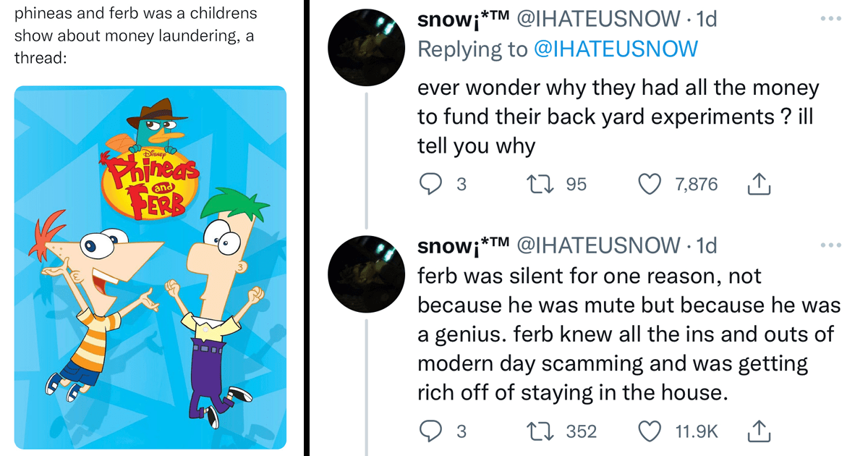Click the avatar on the first reply tweet
Viewport: 868px width, 456px height.
pos(365,47)
